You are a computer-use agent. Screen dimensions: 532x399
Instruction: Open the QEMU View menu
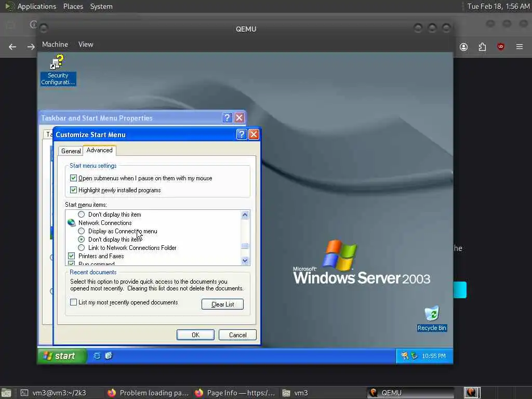click(86, 45)
